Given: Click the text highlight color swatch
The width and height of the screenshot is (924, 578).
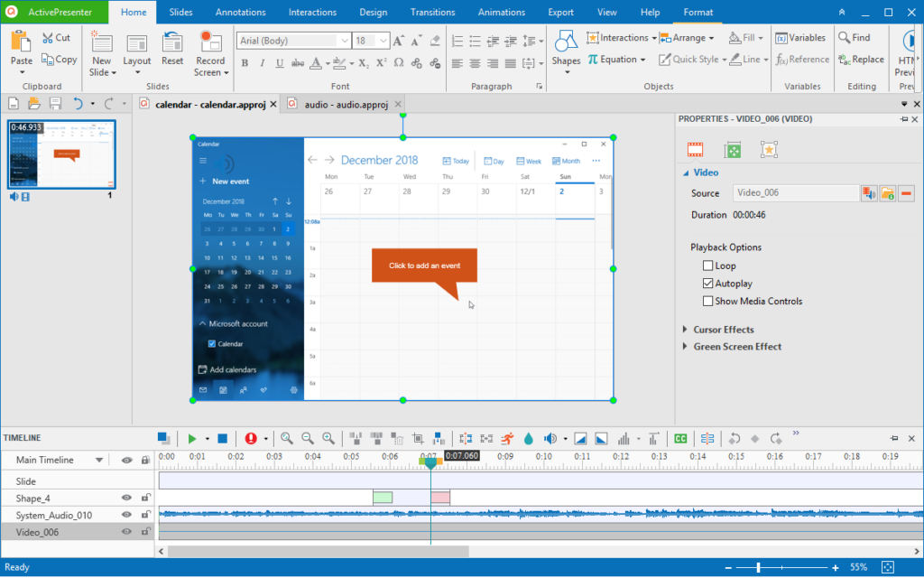Looking at the screenshot, I should [339, 63].
